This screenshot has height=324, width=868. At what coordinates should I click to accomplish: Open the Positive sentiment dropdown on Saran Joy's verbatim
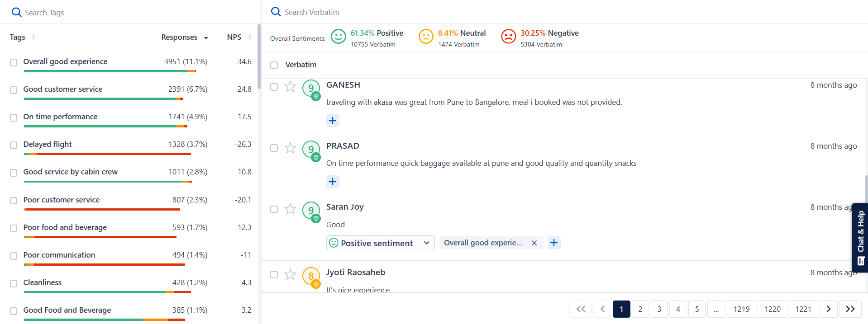point(425,243)
